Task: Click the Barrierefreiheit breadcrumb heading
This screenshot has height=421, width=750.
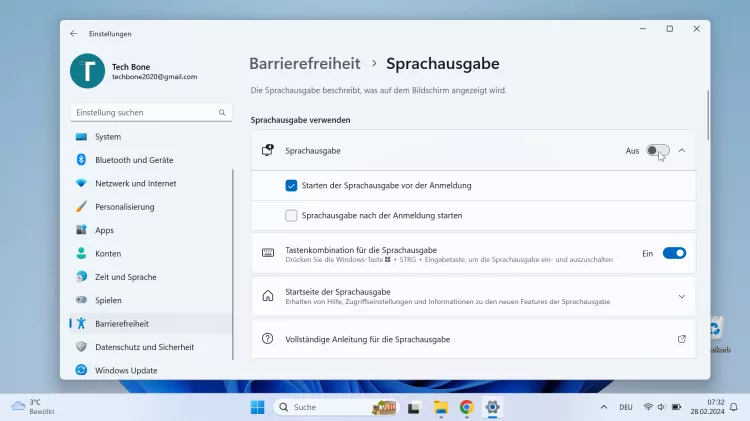Action: click(x=305, y=64)
